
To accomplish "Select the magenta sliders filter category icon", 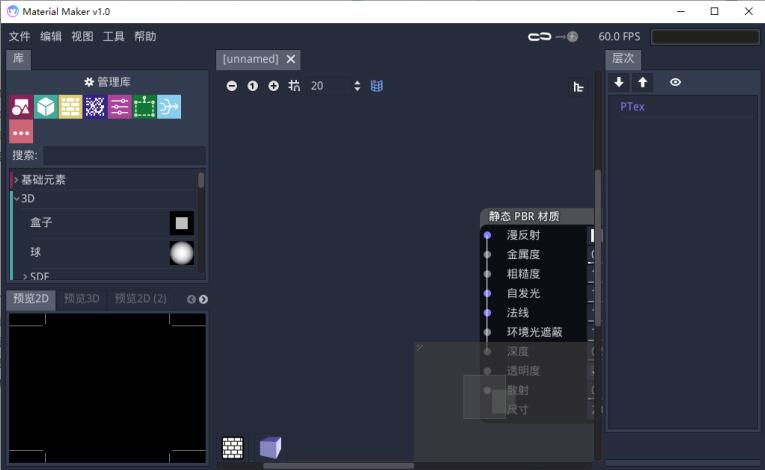I will (120, 107).
